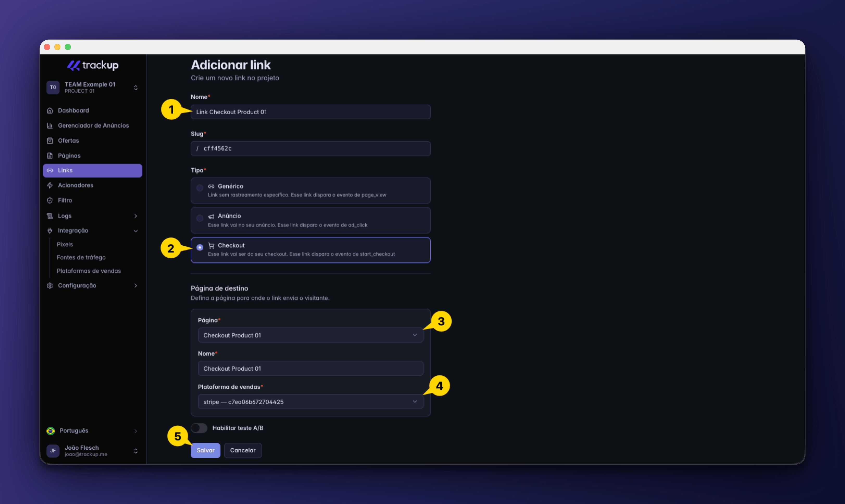Click the Adicionar link heading
The height and width of the screenshot is (504, 845).
(x=231, y=65)
